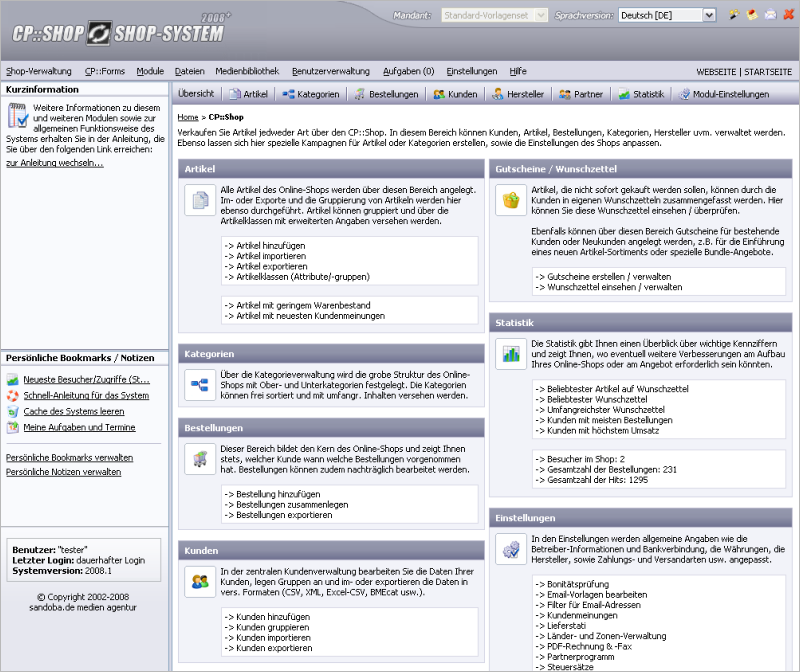Click the Kunden section people icon

point(200,582)
